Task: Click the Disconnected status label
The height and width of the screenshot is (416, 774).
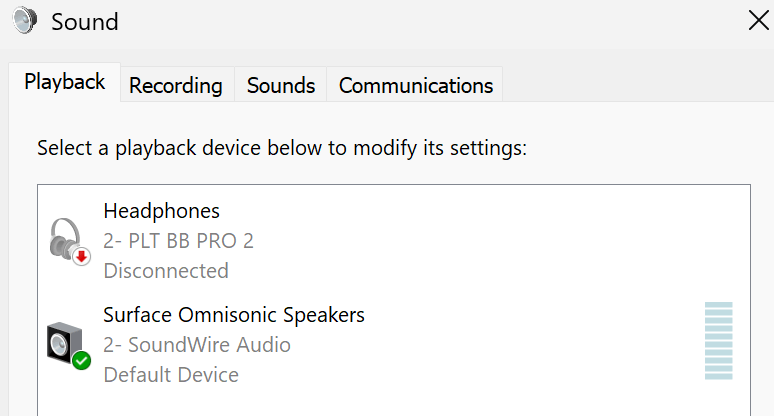Action: pos(166,271)
